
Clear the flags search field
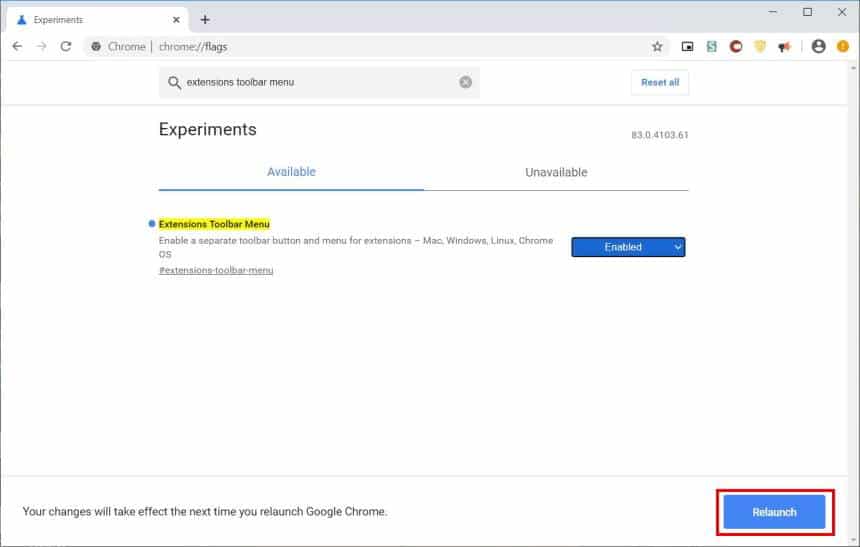click(466, 82)
